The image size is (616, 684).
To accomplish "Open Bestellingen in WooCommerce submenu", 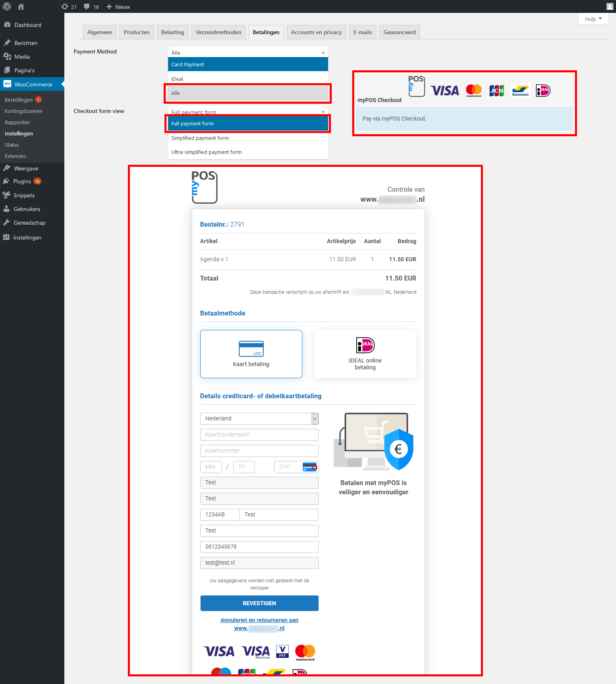I will (18, 100).
